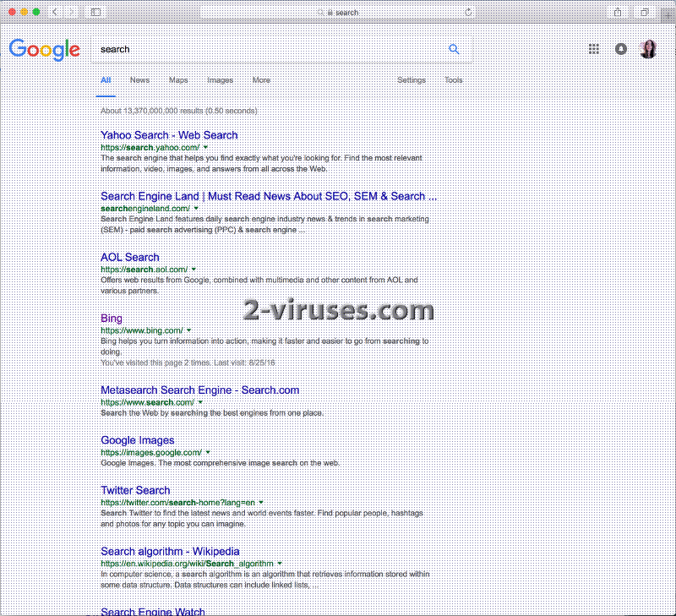Screen dimensions: 676x616
Task: Expand dropdown arrow beside www.bing.com URL
Action: (188, 330)
